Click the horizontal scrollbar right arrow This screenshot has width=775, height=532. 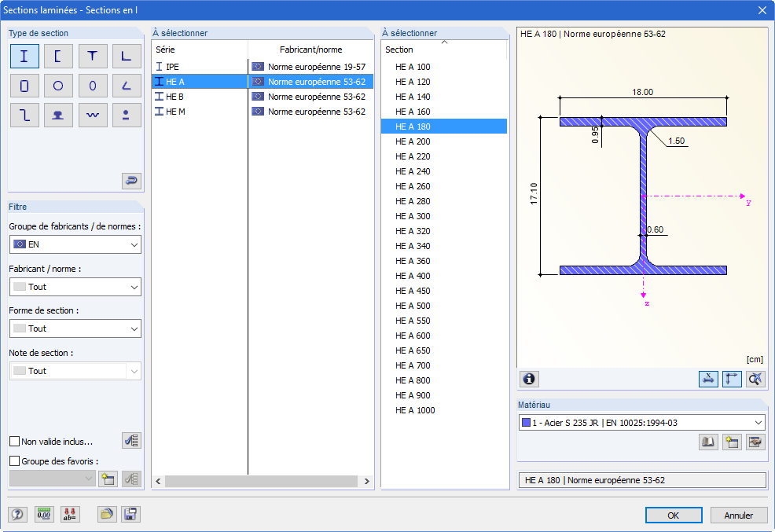[x=366, y=481]
